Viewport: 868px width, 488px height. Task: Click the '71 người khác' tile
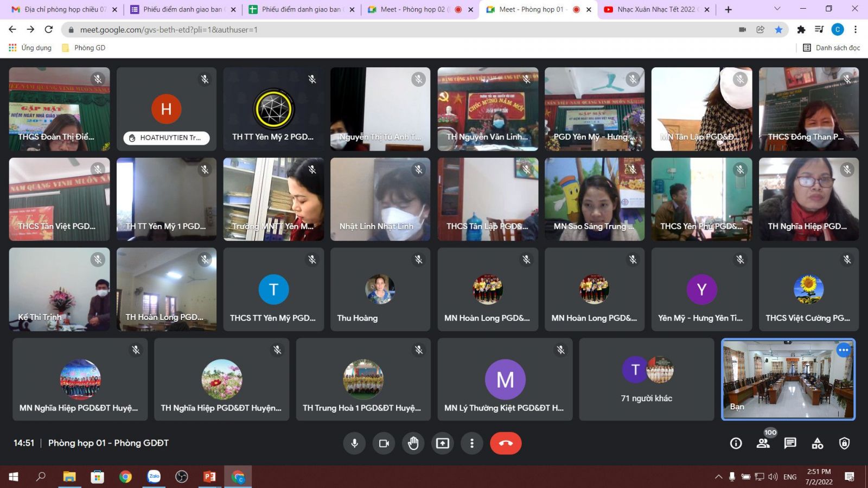646,380
